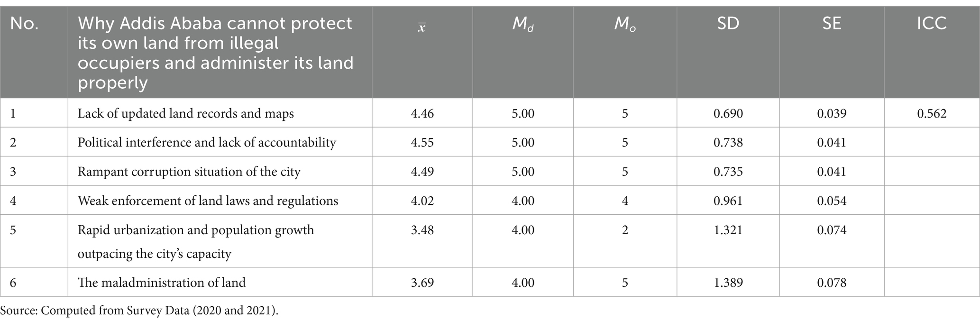Image resolution: width=980 pixels, height=321 pixels.
Task: Click the No. column header
Action: [24, 23]
